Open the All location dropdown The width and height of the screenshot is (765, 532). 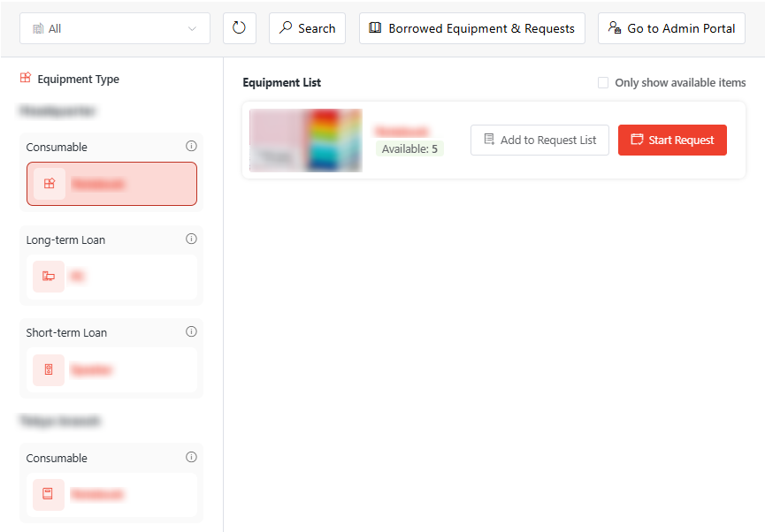point(114,28)
